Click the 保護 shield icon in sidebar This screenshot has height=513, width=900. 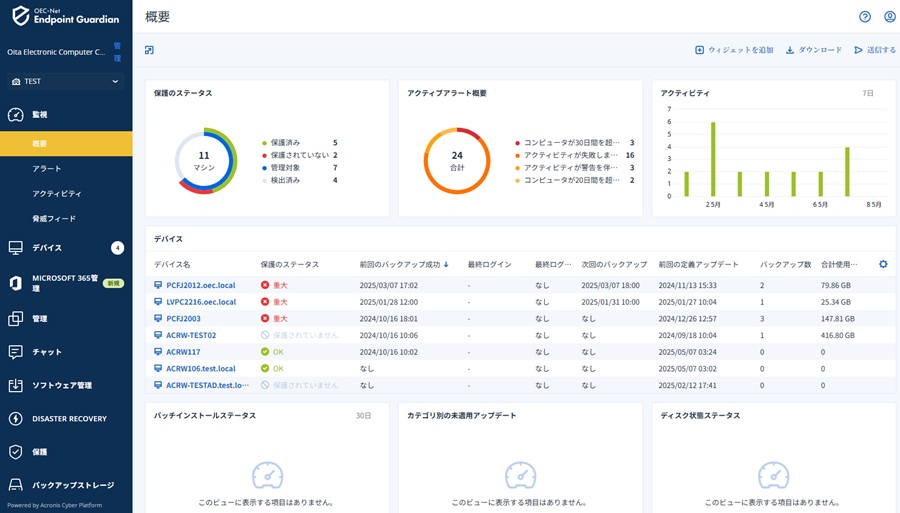[15, 452]
